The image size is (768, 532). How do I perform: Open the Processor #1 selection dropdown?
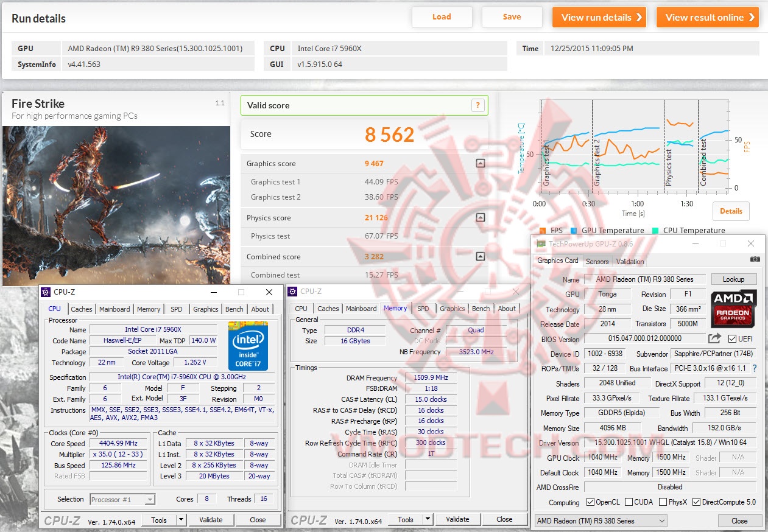tap(150, 500)
